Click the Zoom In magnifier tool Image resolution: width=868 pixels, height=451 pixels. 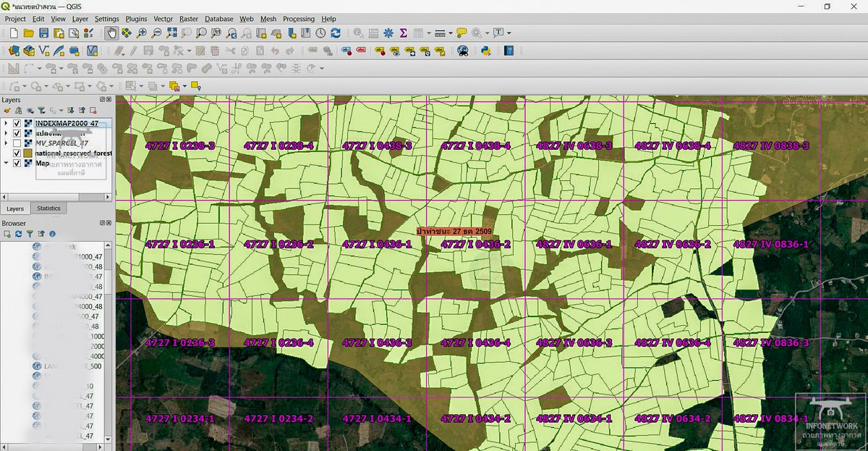click(142, 33)
